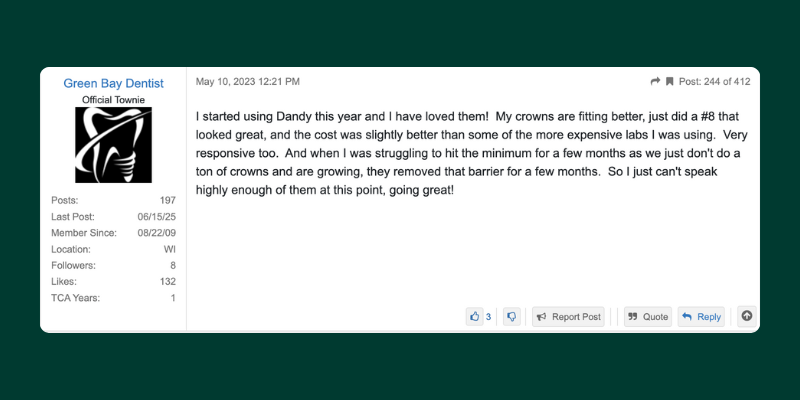
Task: Click the WI location value
Action: (169, 249)
